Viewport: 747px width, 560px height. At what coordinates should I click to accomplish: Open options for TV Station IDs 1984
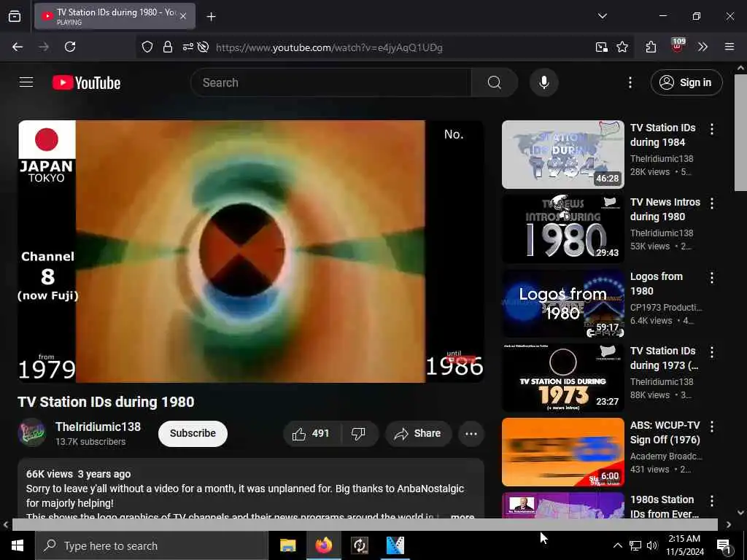[712, 129]
